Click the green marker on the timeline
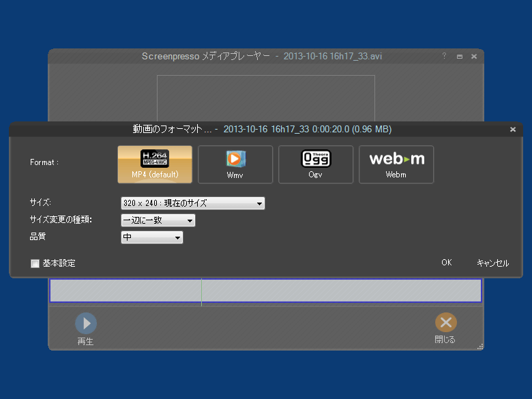532x399 pixels. coord(201,292)
